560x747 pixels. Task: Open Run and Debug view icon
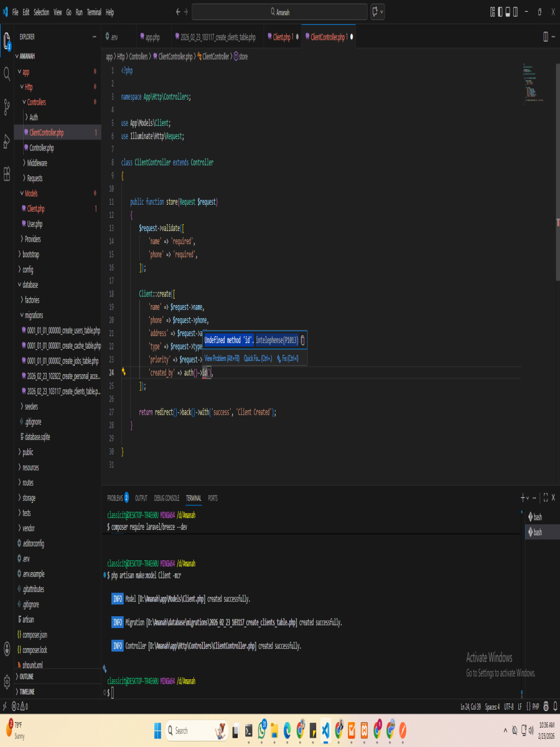click(7, 141)
